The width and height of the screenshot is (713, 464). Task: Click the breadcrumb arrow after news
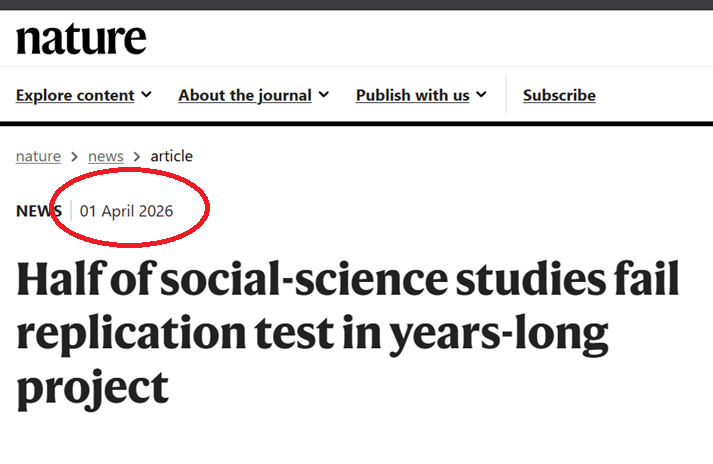point(137,156)
